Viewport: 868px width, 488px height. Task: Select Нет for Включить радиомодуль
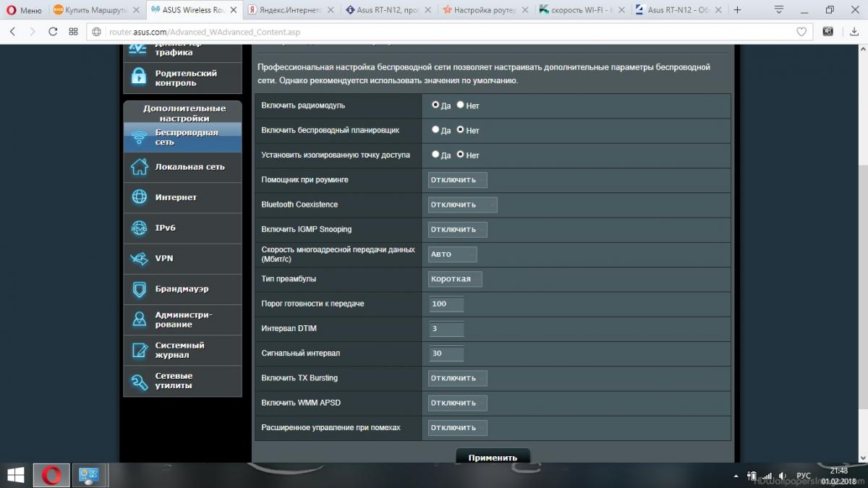[x=460, y=105]
